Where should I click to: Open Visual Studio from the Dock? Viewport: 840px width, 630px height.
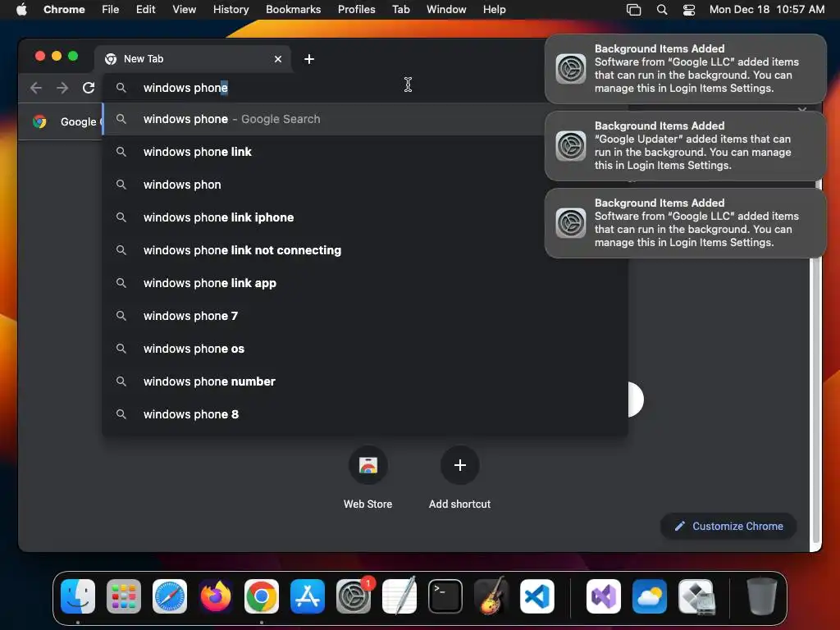[x=604, y=596]
